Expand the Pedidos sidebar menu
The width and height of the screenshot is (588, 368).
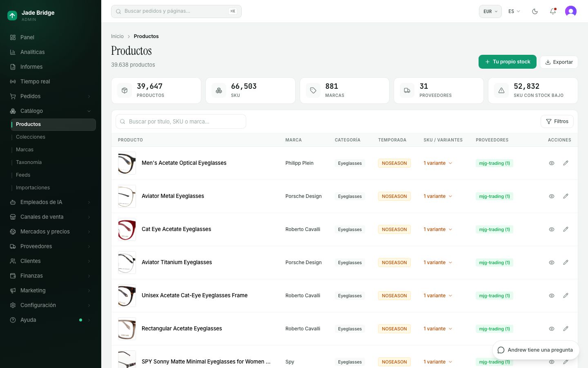click(x=51, y=96)
